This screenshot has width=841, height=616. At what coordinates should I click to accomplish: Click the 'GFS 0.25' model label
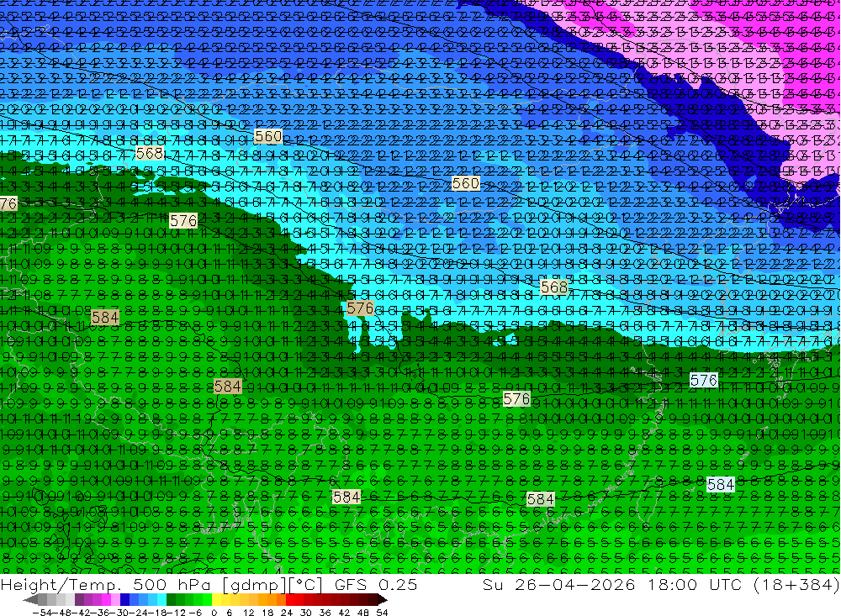(375, 585)
